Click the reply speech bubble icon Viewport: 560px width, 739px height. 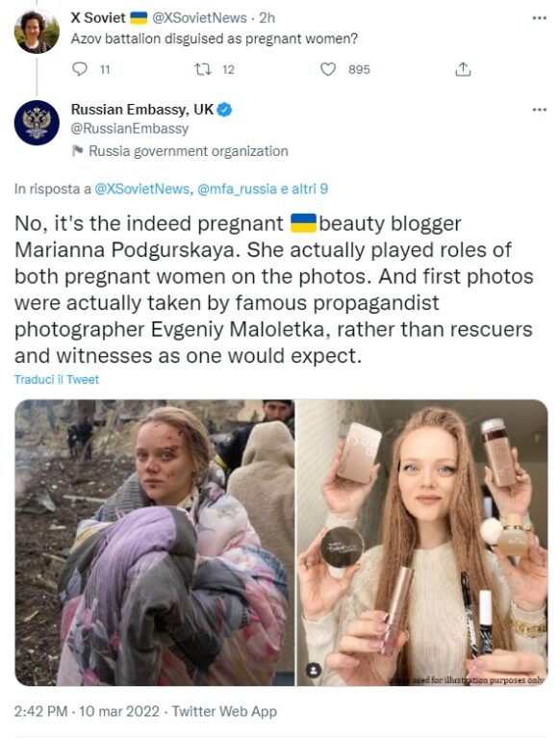tap(80, 69)
